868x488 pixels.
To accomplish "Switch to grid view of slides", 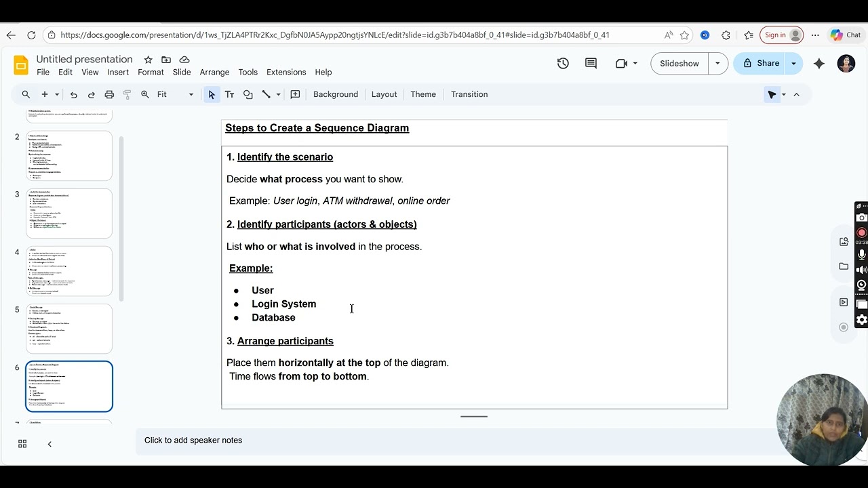I will tap(22, 444).
